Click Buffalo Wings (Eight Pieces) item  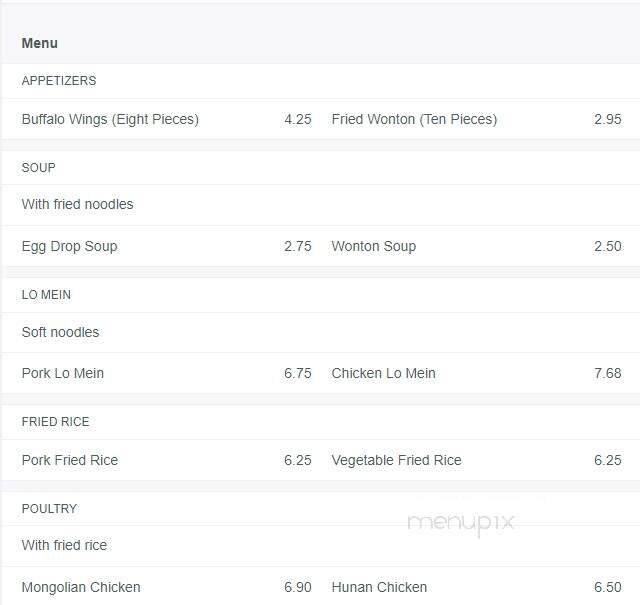click(110, 119)
